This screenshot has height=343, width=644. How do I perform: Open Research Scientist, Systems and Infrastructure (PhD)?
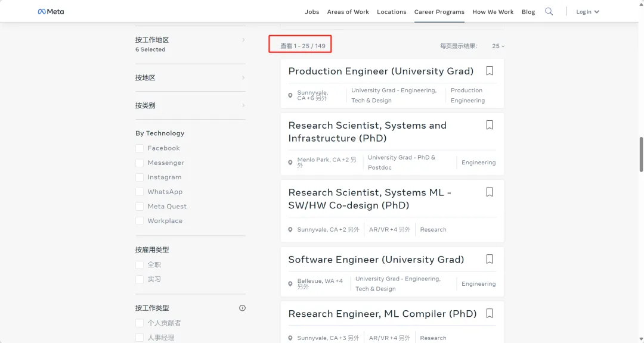[367, 132]
